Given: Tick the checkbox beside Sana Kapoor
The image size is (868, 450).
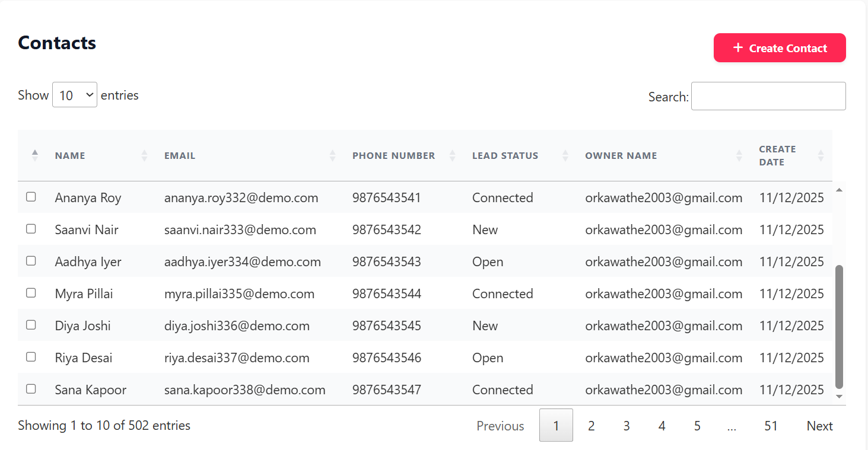Looking at the screenshot, I should 31,389.
